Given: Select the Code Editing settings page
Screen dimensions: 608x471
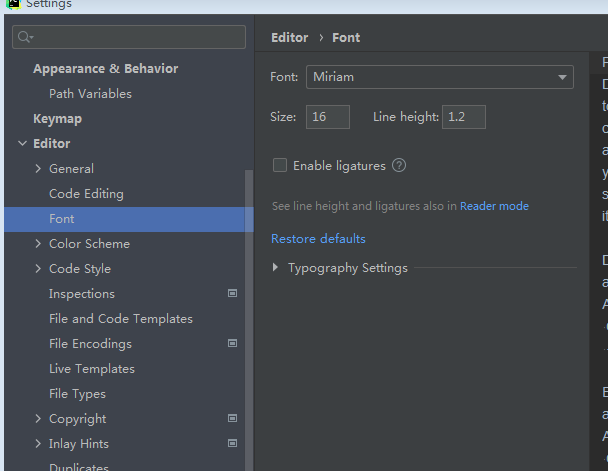Looking at the screenshot, I should 86,194.
